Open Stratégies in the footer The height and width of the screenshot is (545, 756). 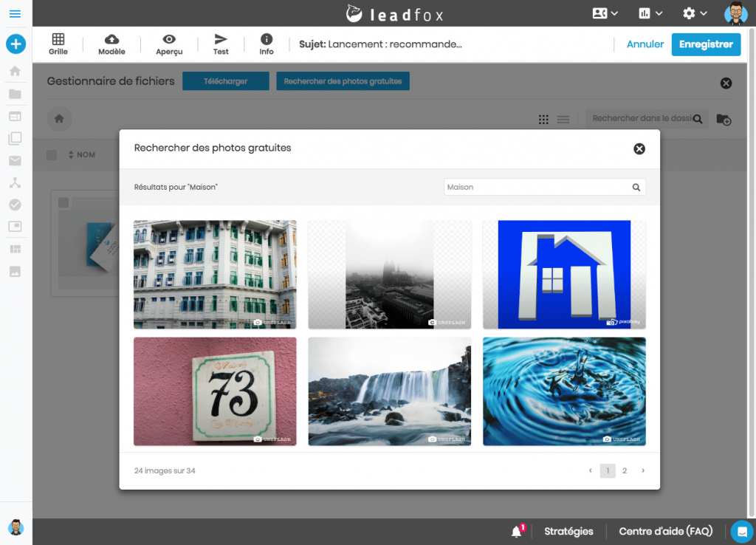[568, 531]
